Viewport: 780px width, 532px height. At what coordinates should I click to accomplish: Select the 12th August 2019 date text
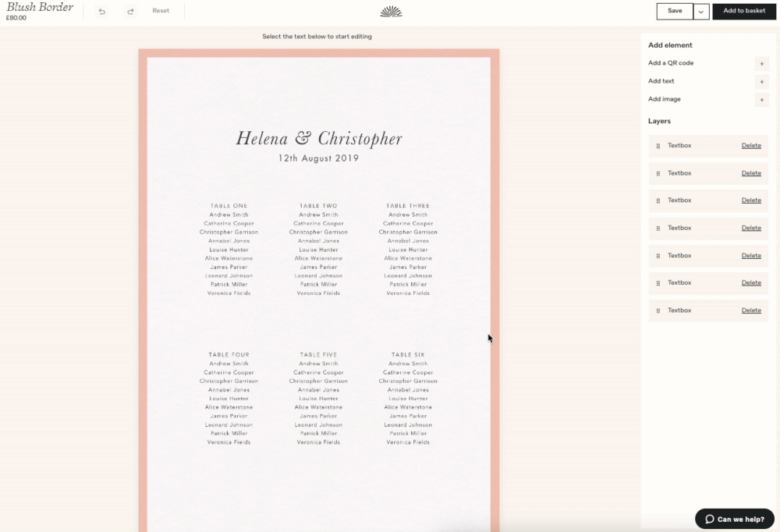click(x=318, y=158)
